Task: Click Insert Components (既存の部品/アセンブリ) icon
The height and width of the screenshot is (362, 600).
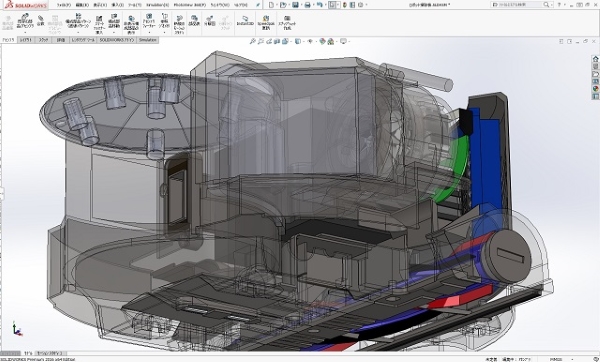Action: pyautogui.click(x=25, y=21)
